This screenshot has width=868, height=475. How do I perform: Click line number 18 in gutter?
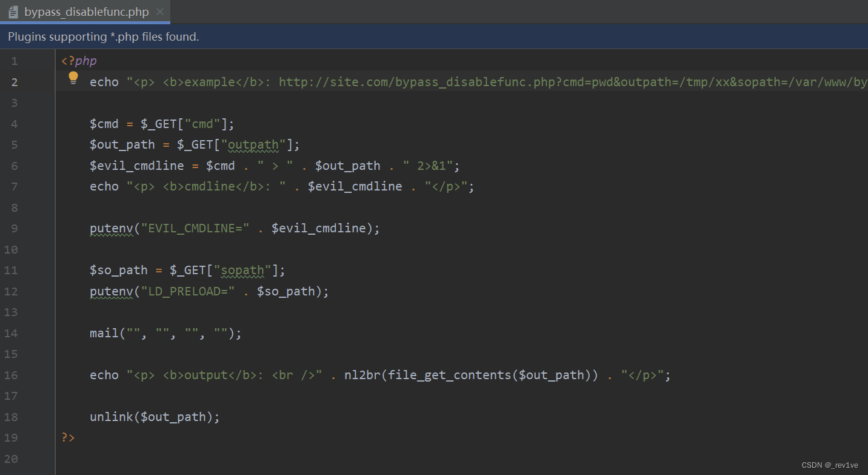pos(11,417)
